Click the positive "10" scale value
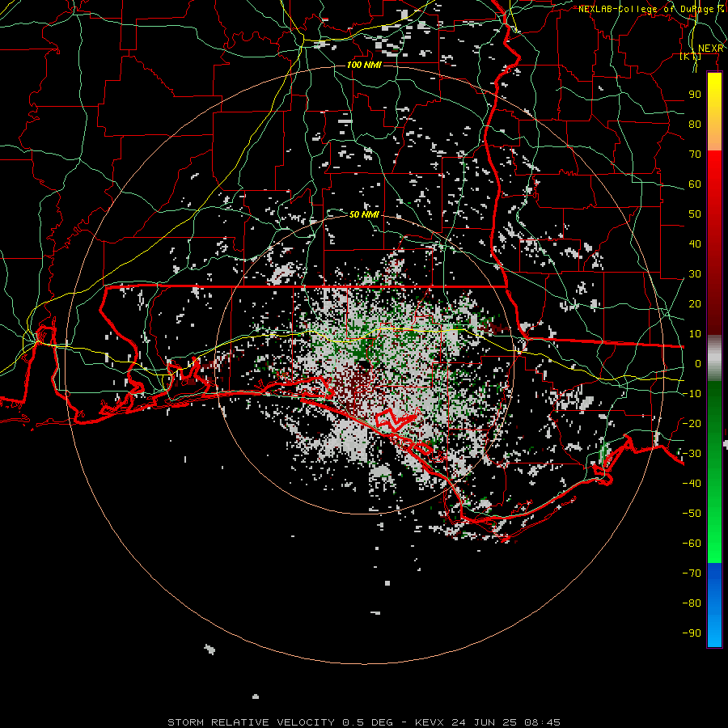 coord(695,334)
